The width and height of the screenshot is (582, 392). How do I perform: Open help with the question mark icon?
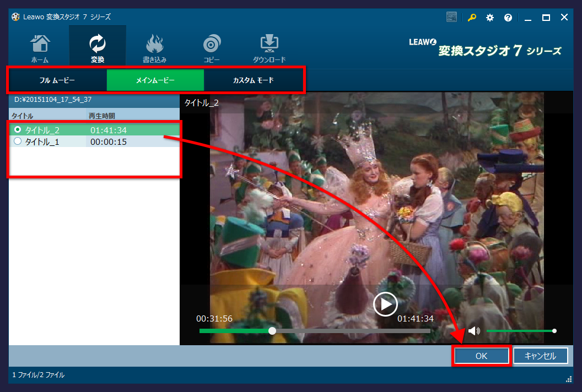[x=508, y=18]
